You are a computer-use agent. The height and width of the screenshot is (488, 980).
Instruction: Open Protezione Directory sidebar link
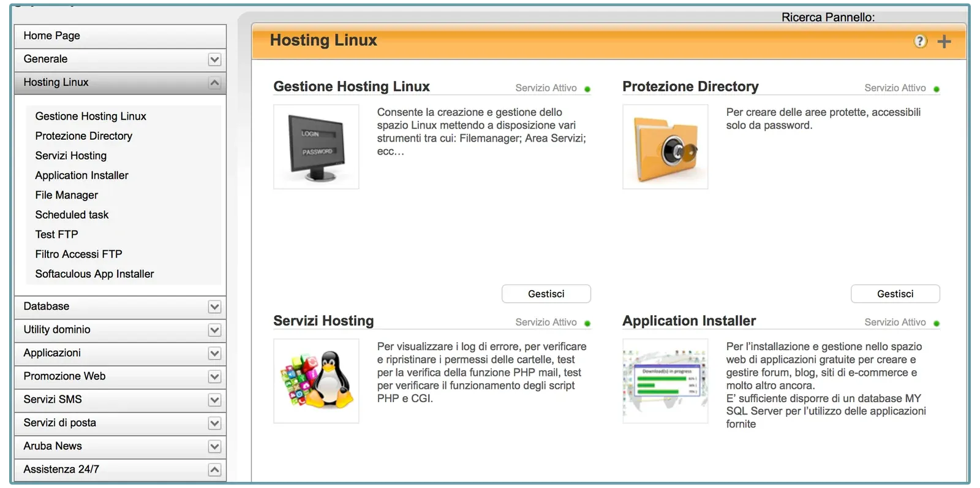coord(84,135)
